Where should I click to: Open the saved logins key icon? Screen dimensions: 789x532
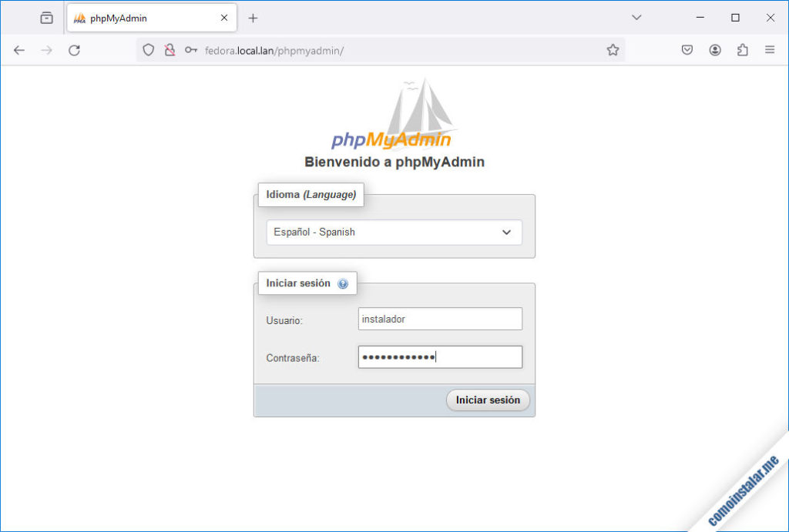(191, 50)
